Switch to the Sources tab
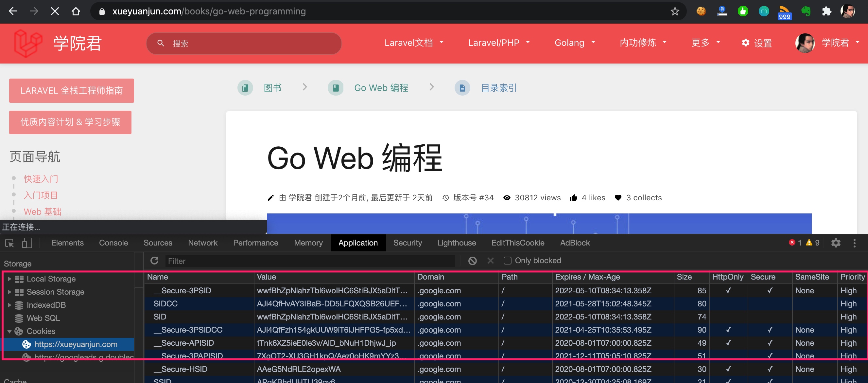This screenshot has width=868, height=383. click(158, 243)
